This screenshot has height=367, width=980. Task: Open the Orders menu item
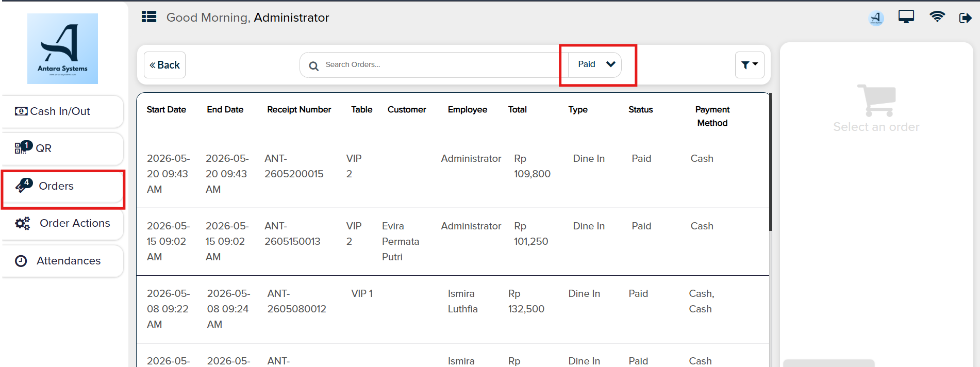pos(62,186)
